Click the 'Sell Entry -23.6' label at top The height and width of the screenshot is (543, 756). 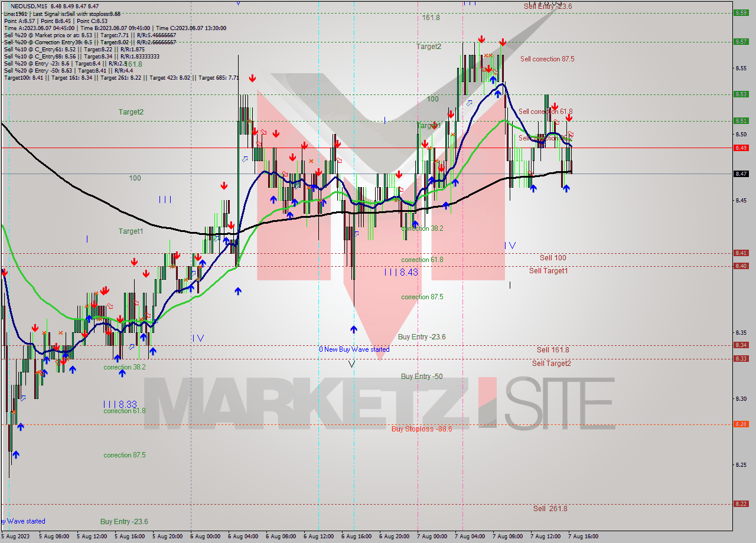click(x=548, y=6)
